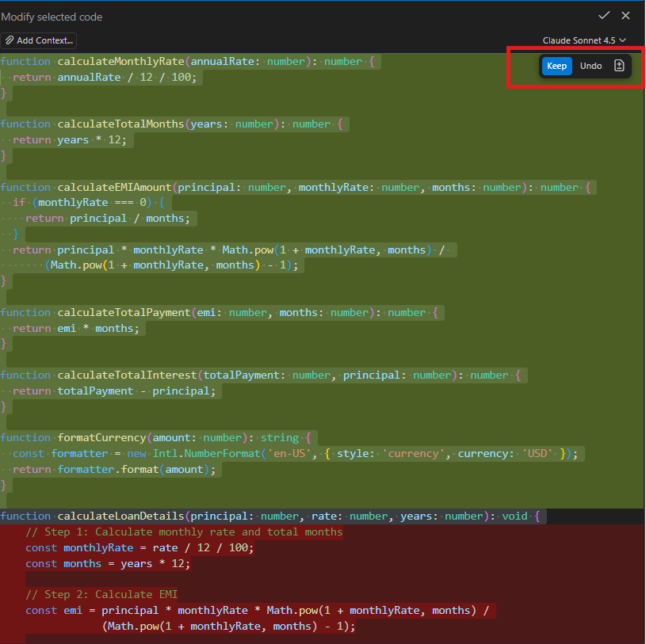Click the Add Context button

(x=39, y=40)
